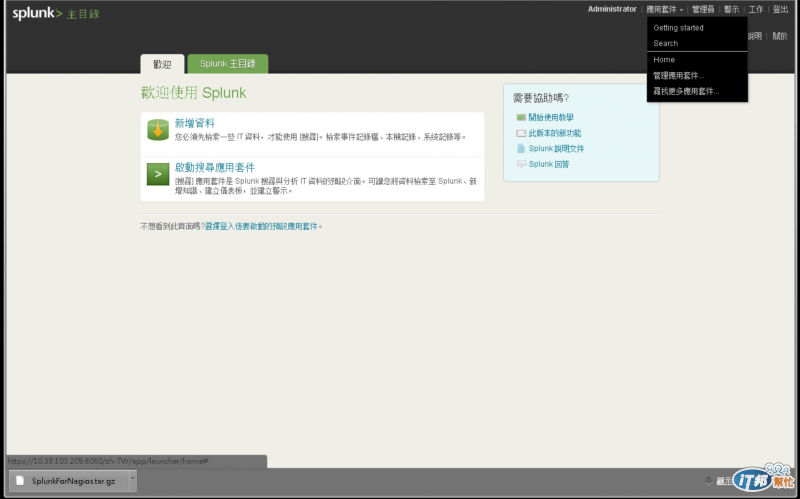This screenshot has width=800, height=499.
Task: Open the 開始使用教學 link
Action: pos(551,117)
